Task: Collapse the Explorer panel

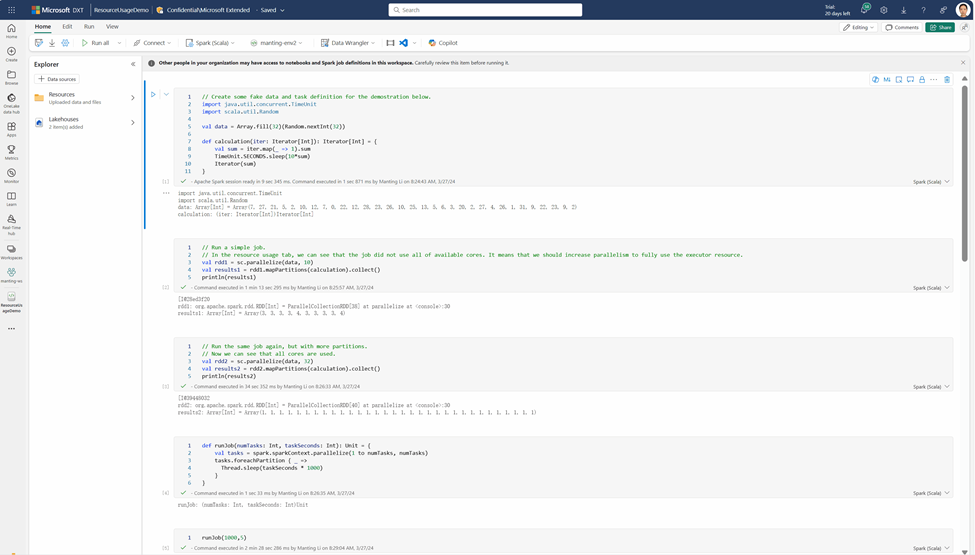Action: coord(132,64)
